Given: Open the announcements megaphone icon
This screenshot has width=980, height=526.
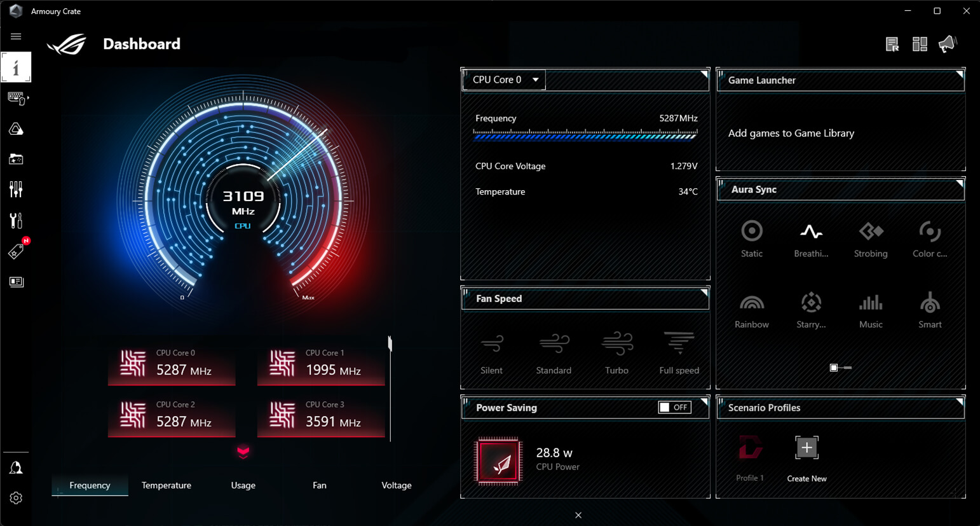Looking at the screenshot, I should click(948, 43).
